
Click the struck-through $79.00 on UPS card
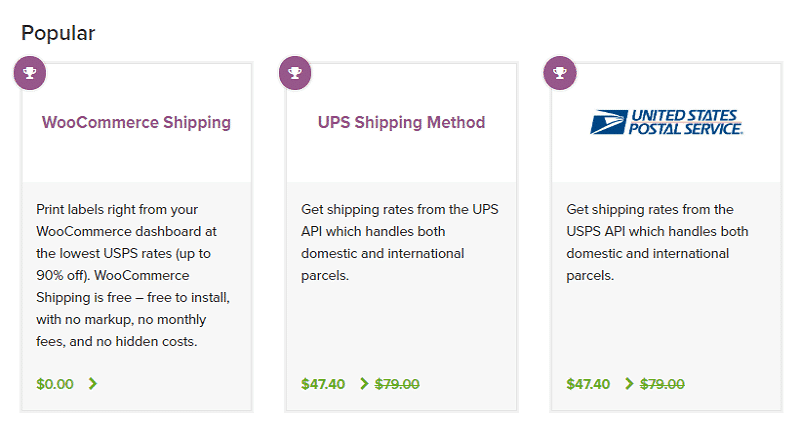tap(397, 384)
